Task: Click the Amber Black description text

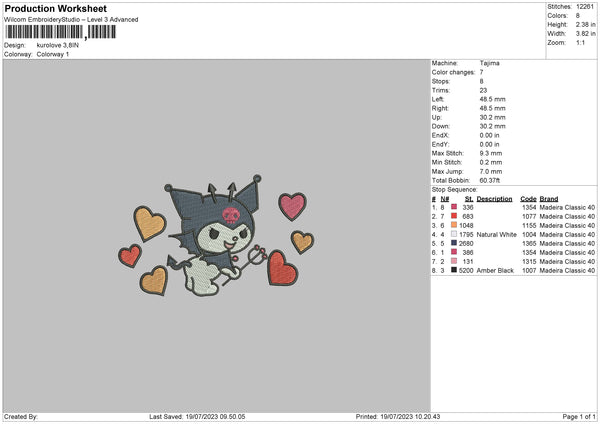Action: (495, 271)
